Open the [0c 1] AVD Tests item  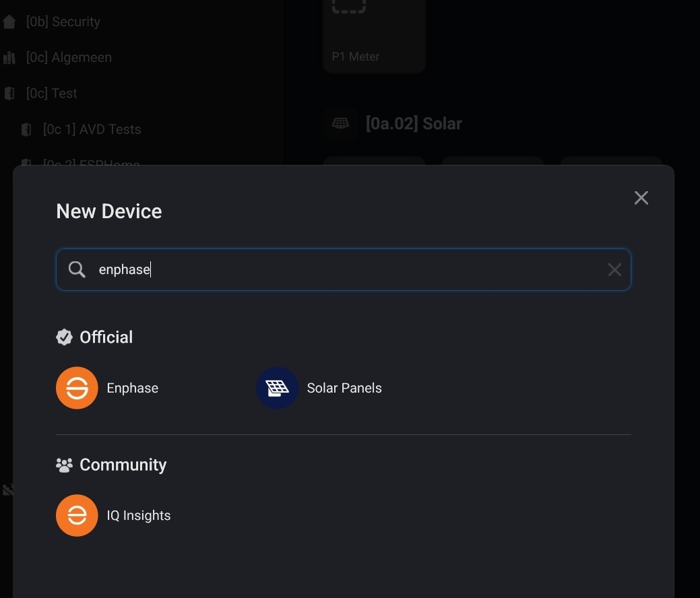tap(92, 129)
